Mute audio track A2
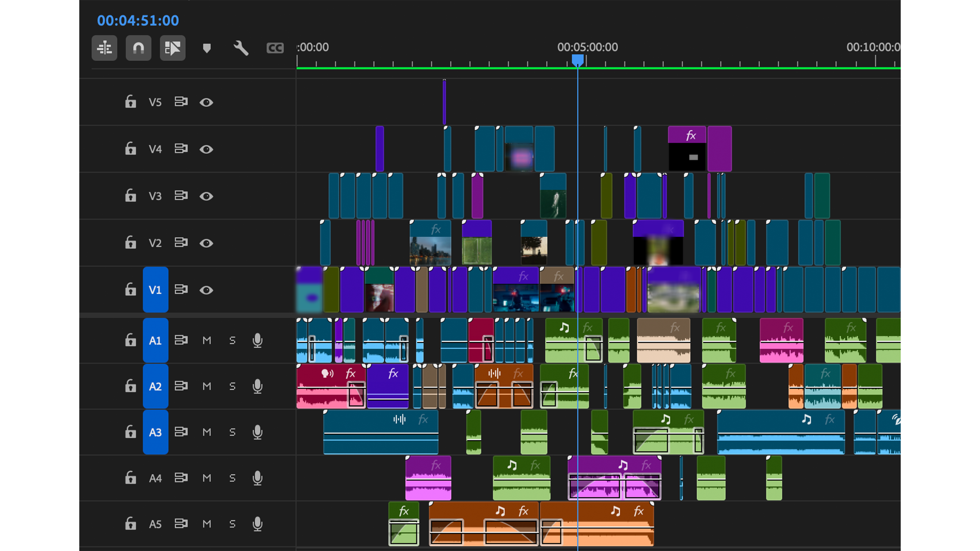Image resolution: width=980 pixels, height=551 pixels. pyautogui.click(x=207, y=386)
